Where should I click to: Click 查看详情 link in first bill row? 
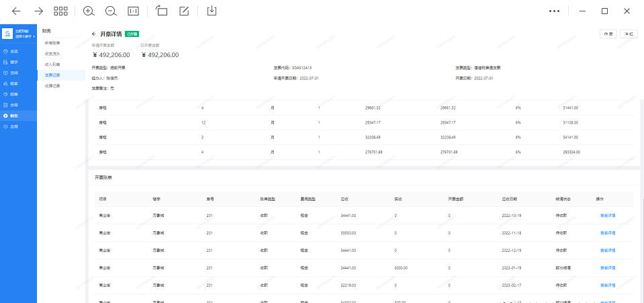608,215
